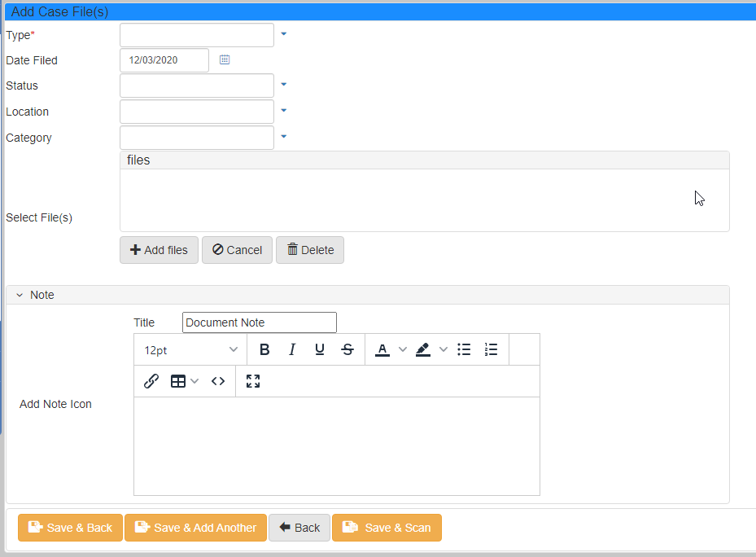Apply underline formatting
Screen dimensions: 756x557
[x=320, y=349]
